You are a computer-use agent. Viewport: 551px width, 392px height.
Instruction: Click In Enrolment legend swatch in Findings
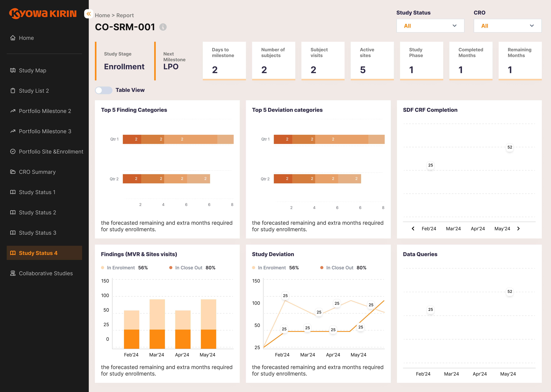click(x=103, y=267)
